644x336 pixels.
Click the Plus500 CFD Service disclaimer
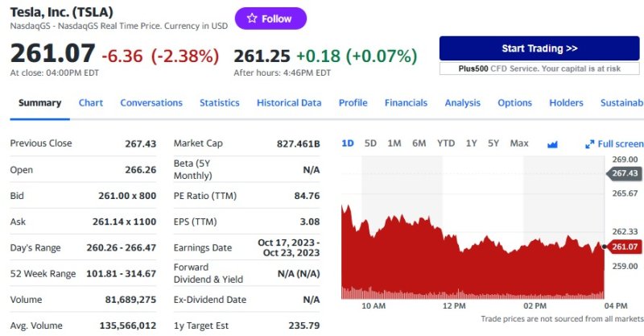coord(539,69)
